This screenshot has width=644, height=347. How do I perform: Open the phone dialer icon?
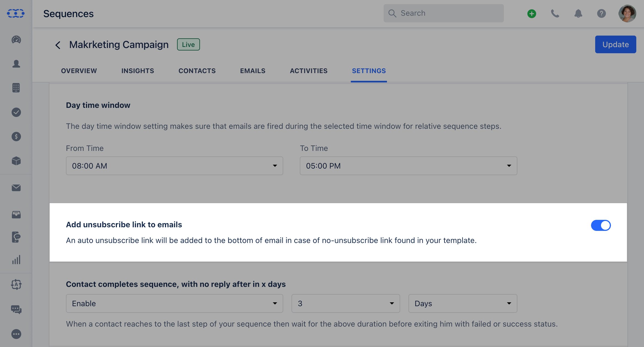555,14
